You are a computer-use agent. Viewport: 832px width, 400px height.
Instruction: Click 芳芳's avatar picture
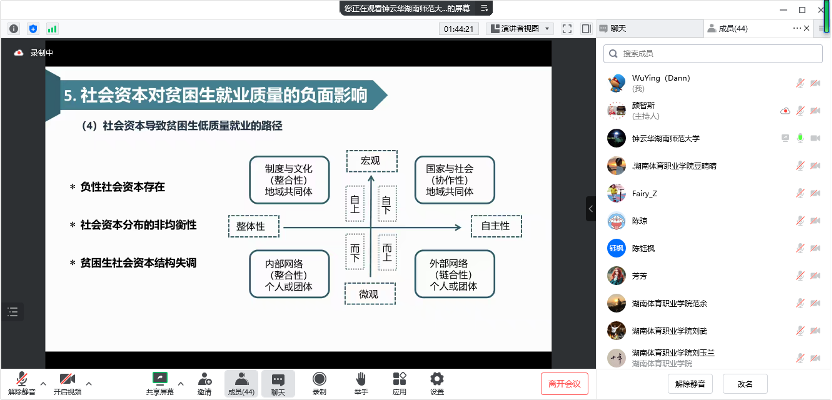pos(616,276)
